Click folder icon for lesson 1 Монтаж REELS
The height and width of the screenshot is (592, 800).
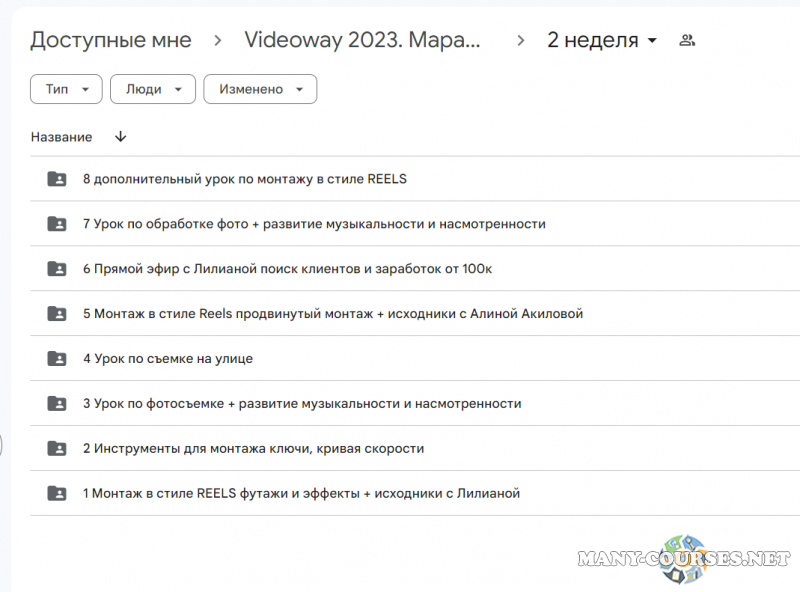tap(57, 493)
